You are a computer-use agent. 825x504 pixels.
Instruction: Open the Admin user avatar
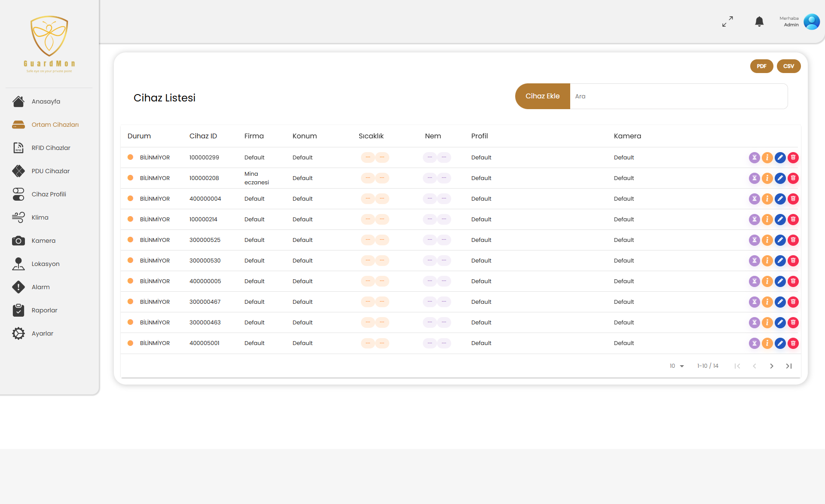tap(812, 21)
